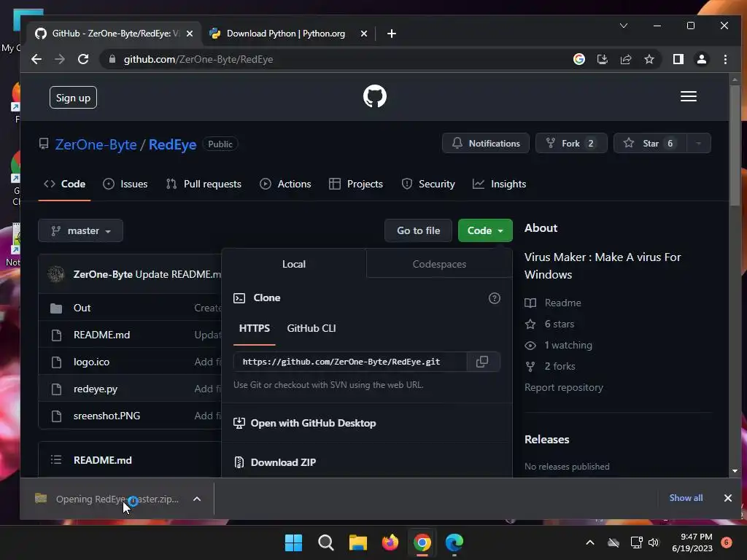
Task: Open RedEye repository name link
Action: [x=172, y=144]
